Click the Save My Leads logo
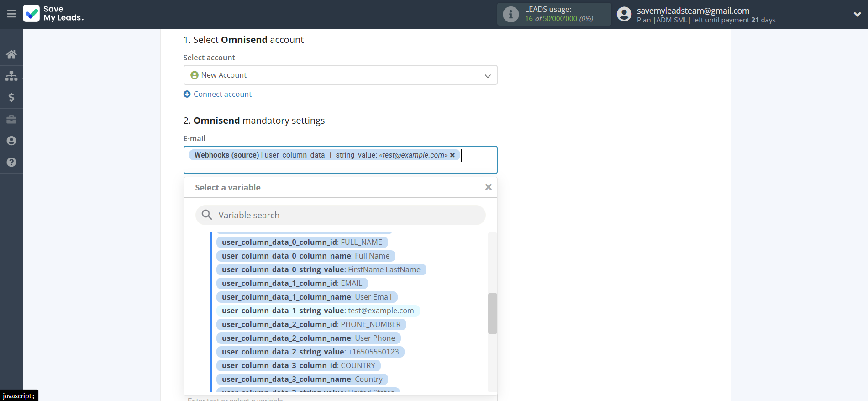868x401 pixels. (53, 14)
